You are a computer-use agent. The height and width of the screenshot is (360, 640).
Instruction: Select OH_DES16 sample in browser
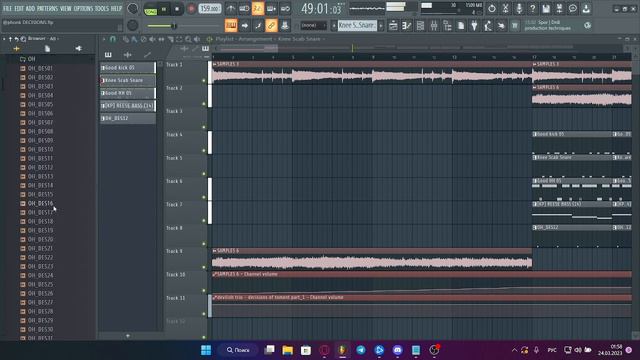tap(40, 203)
